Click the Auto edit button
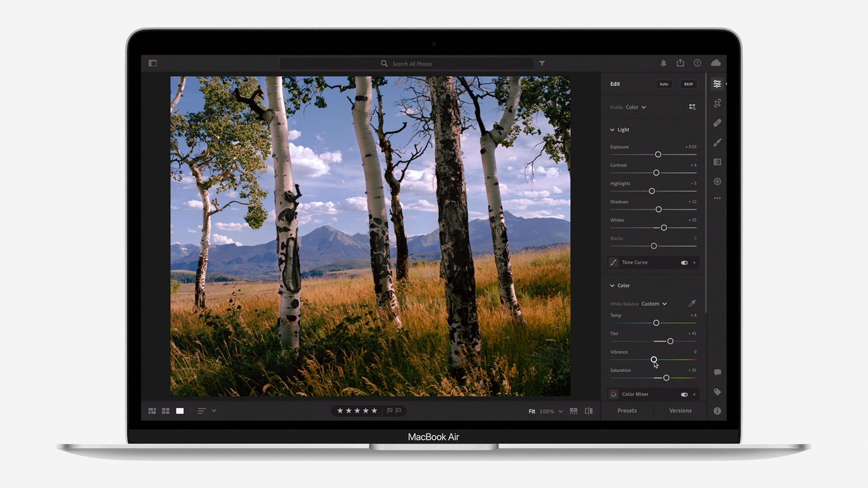Image resolution: width=868 pixels, height=488 pixels. pyautogui.click(x=664, y=84)
